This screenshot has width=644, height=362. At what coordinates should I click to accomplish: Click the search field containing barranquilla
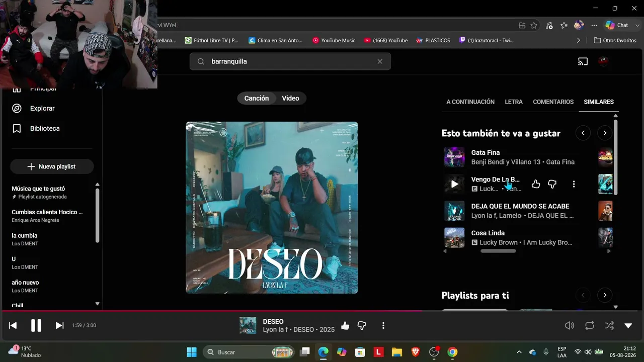point(290,61)
